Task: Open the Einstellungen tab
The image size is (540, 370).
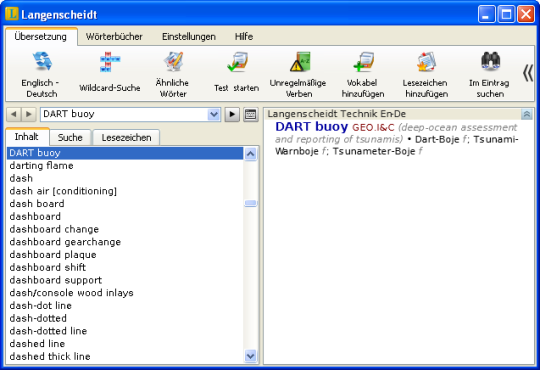Action: [189, 37]
